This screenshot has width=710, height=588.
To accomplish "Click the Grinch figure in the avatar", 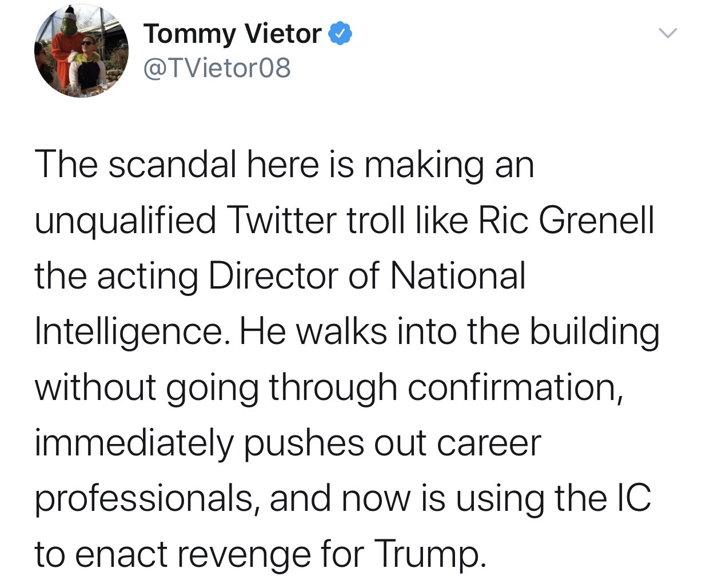I will 69,43.
